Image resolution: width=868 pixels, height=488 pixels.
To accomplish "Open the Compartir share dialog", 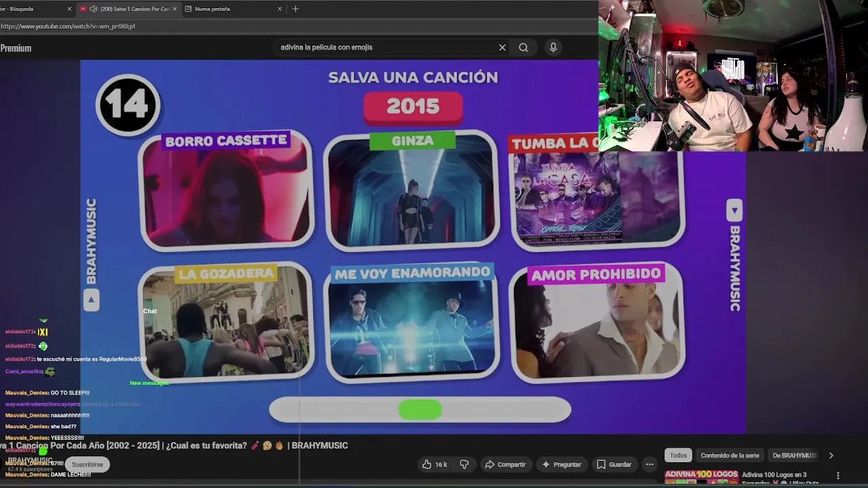I will [x=505, y=464].
